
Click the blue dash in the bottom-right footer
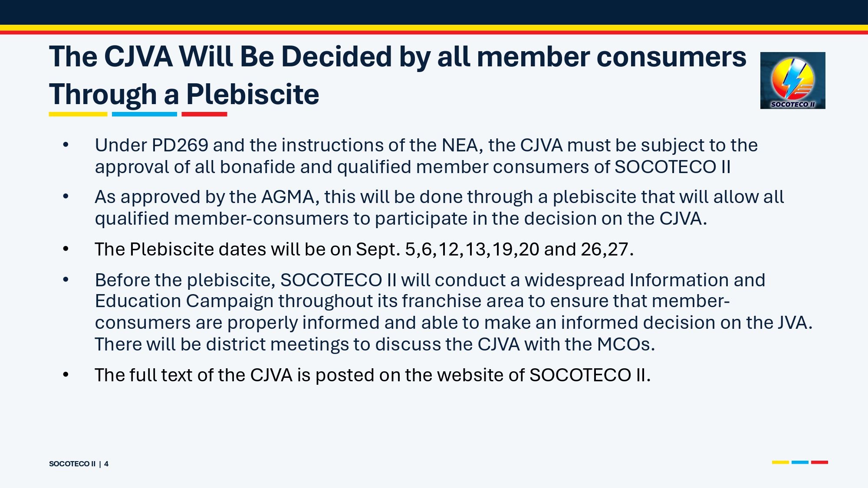(800, 462)
